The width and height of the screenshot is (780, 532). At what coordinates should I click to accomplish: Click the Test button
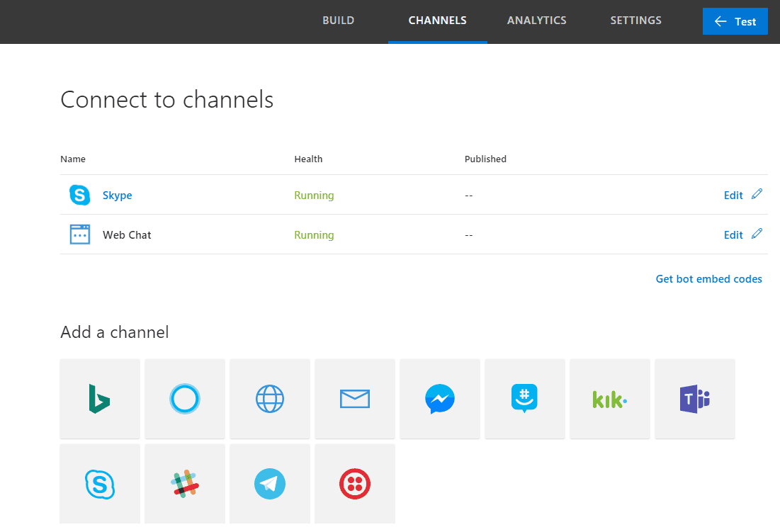click(x=735, y=21)
